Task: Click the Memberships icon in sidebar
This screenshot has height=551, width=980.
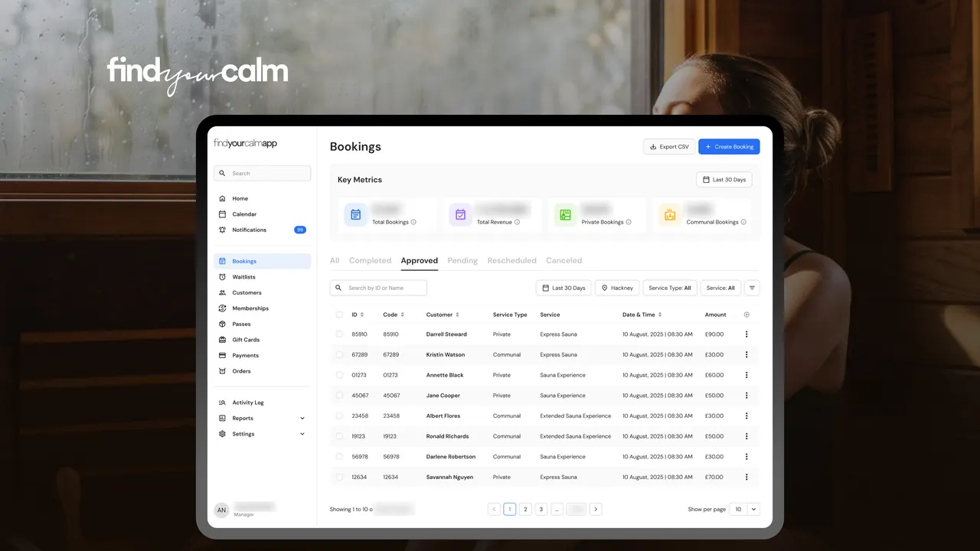Action: (222, 308)
